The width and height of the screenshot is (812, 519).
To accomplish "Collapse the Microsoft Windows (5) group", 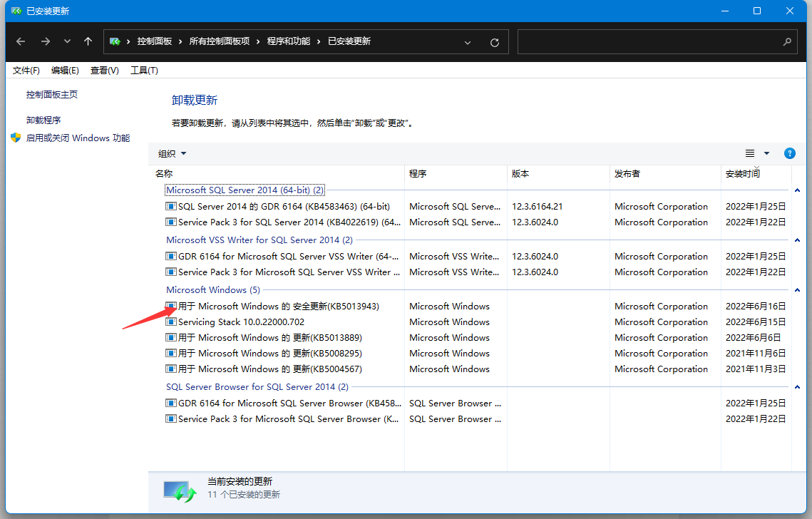I will tap(798, 290).
